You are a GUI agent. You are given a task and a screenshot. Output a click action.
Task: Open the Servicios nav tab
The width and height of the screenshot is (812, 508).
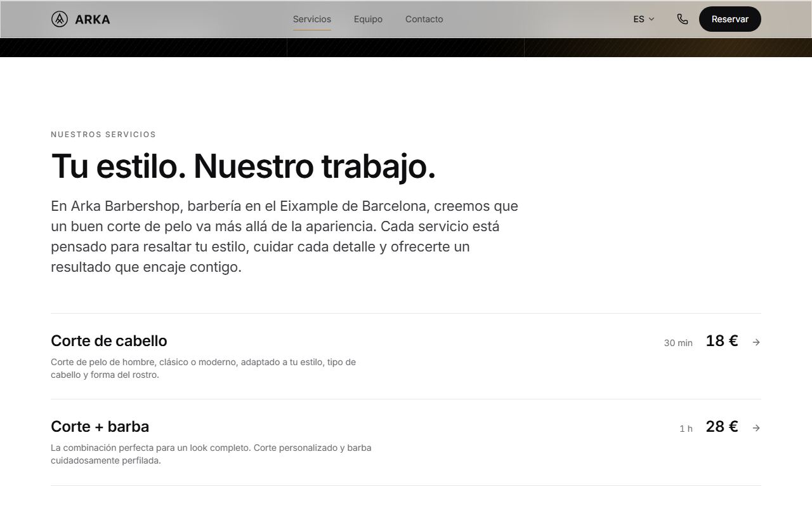point(312,19)
